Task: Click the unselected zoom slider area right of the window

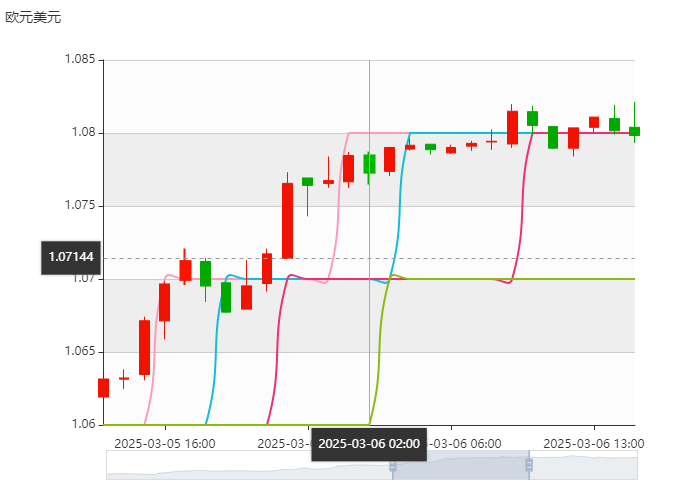Action: (x=584, y=467)
